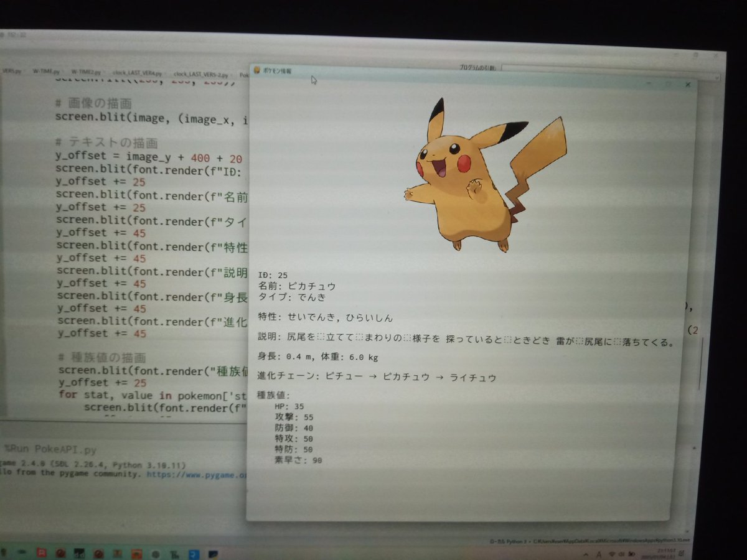Click the '攻撃: 55' stat
Viewport: 747px width, 560px height.
pos(294,417)
